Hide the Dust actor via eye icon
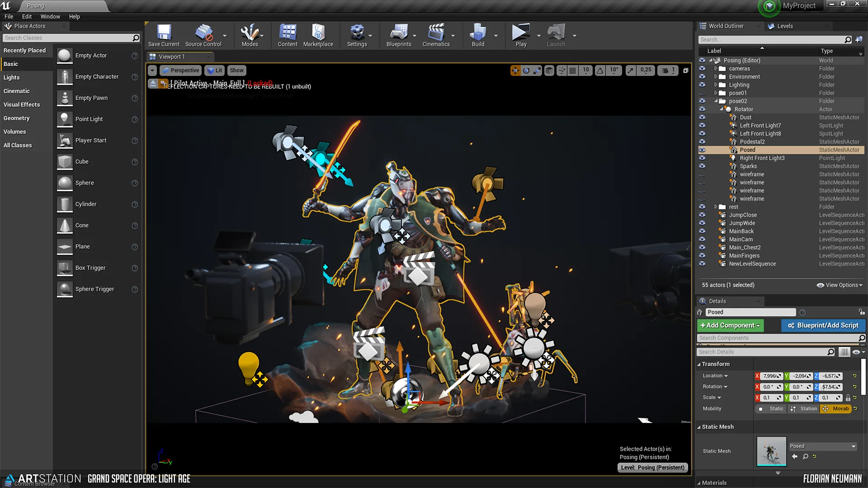 click(x=702, y=117)
